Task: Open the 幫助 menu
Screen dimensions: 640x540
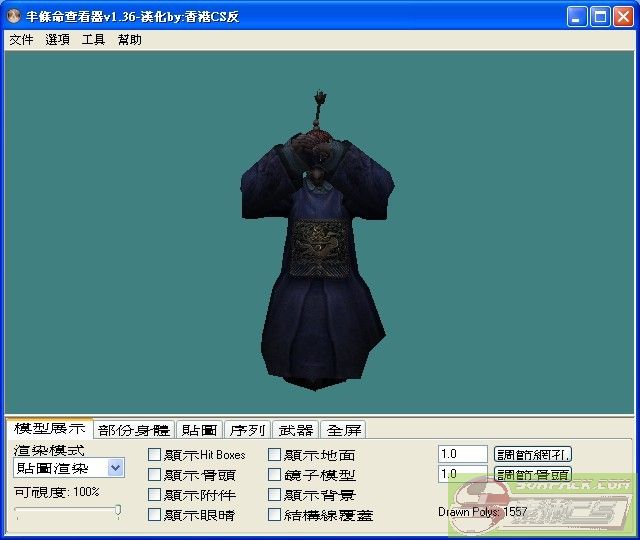Action: (129, 40)
